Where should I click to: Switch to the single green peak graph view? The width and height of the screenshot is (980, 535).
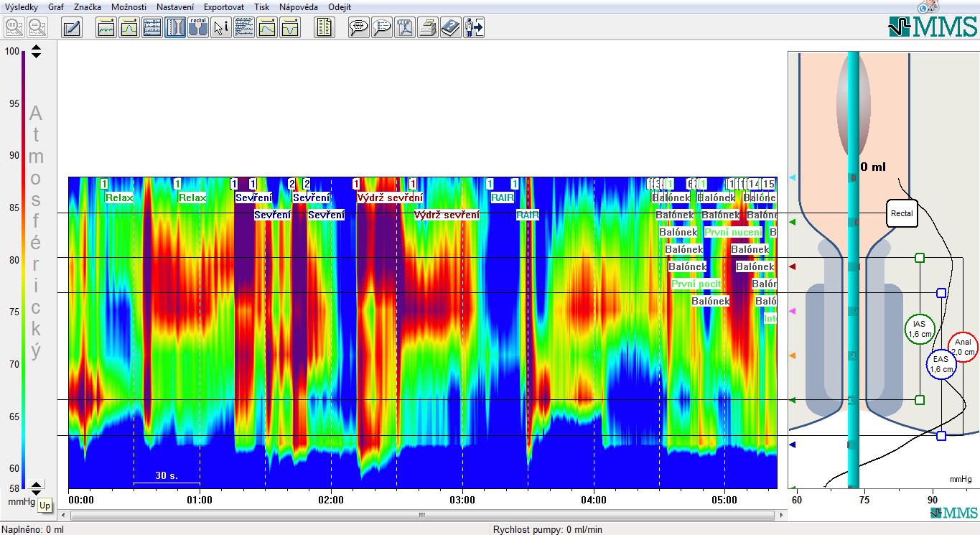[129, 28]
